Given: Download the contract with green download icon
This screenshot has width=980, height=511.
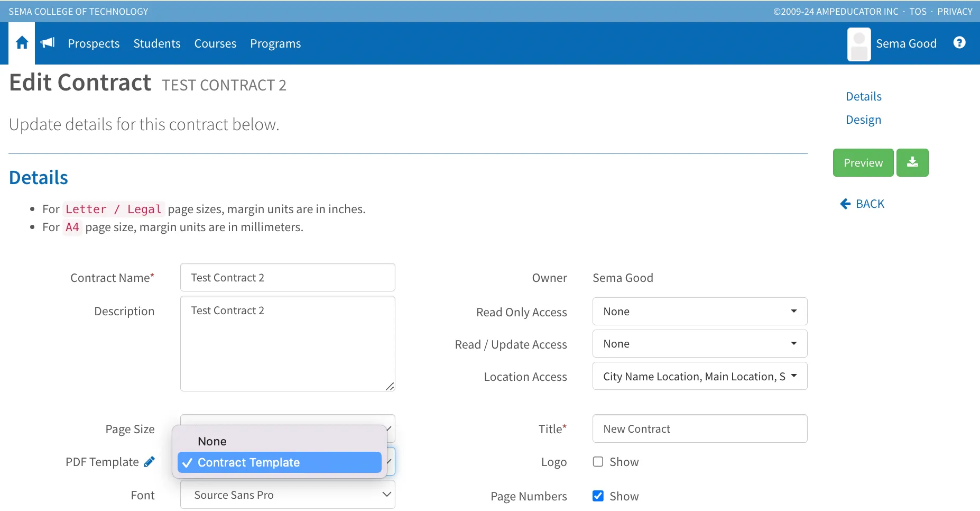Looking at the screenshot, I should pos(912,162).
